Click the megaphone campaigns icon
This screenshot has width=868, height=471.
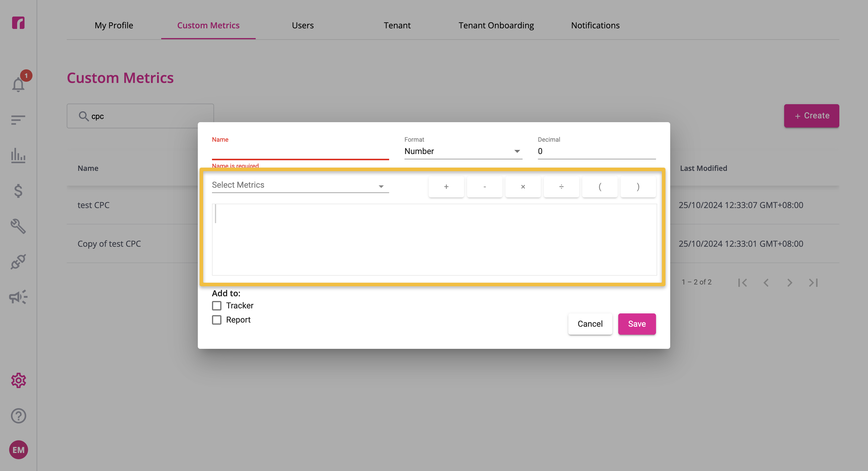coord(18,297)
